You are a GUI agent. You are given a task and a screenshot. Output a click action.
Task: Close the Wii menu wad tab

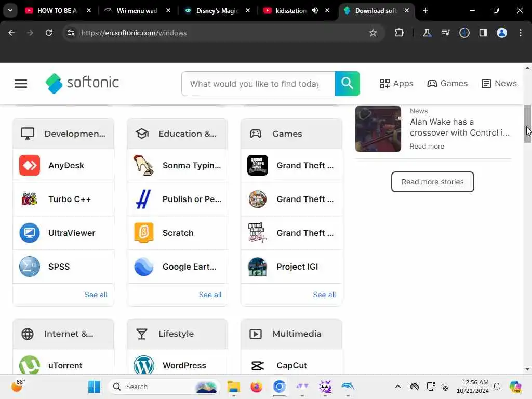(x=168, y=10)
